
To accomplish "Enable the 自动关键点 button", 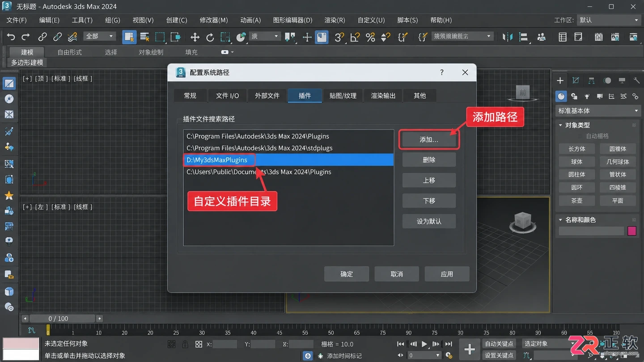I will (x=499, y=344).
